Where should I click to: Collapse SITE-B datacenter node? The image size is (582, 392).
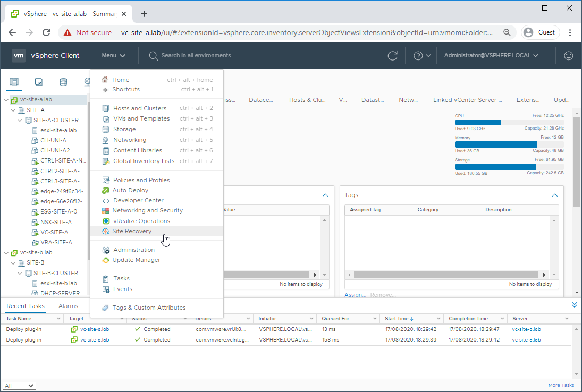pyautogui.click(x=13, y=262)
